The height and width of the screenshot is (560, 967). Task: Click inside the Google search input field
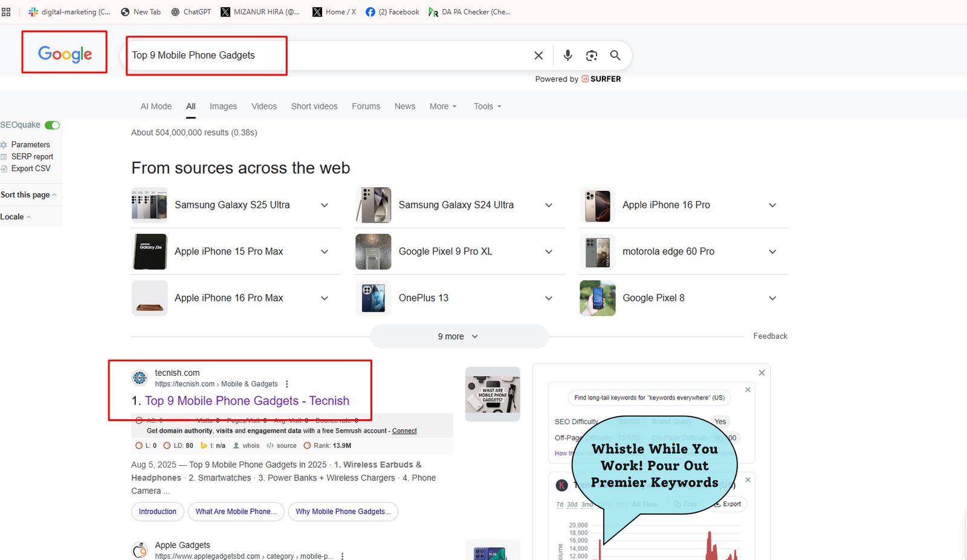point(387,56)
